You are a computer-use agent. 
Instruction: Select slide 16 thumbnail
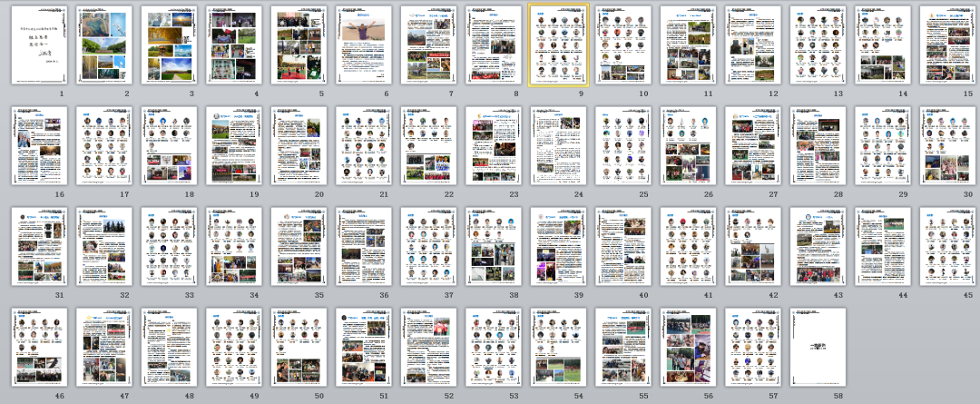[39, 146]
